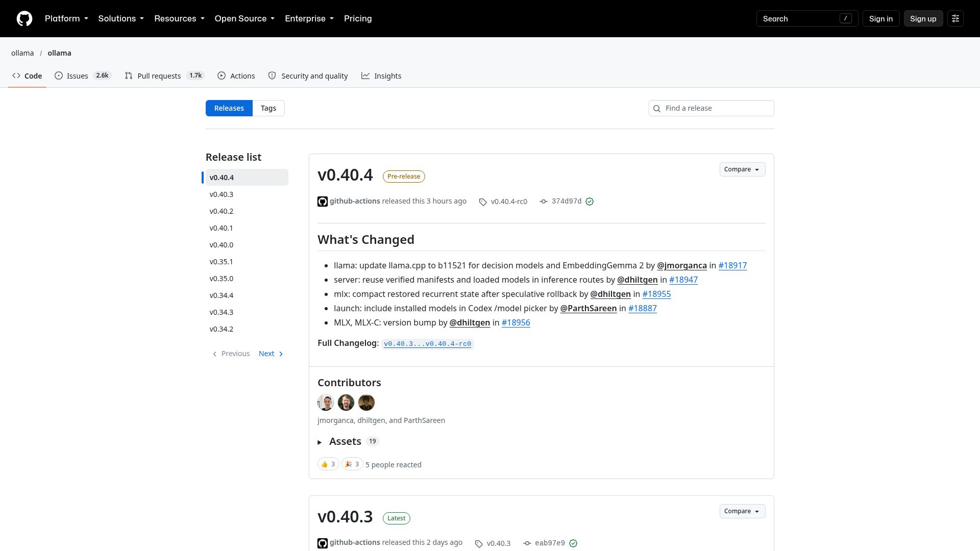
Task: Click the Sign up button
Action: tap(923, 18)
